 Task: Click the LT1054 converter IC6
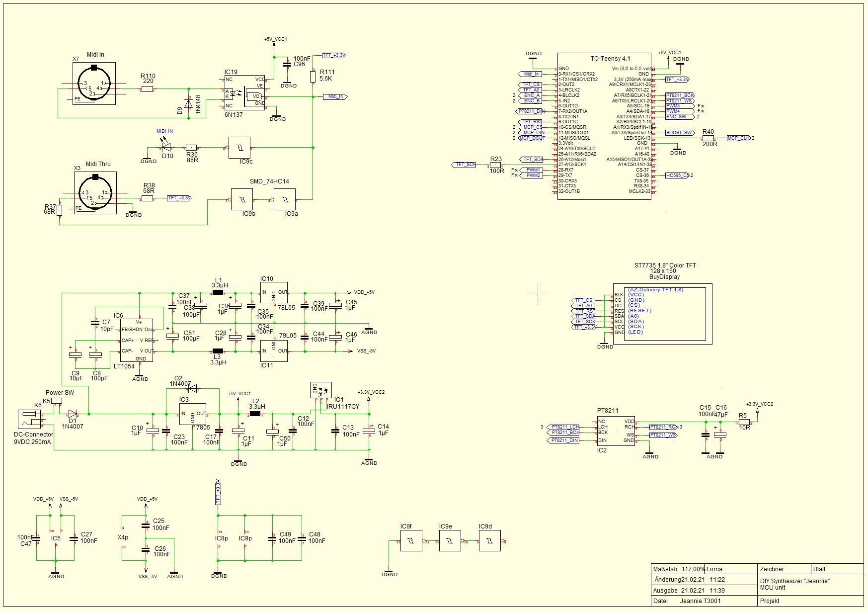tap(136, 340)
